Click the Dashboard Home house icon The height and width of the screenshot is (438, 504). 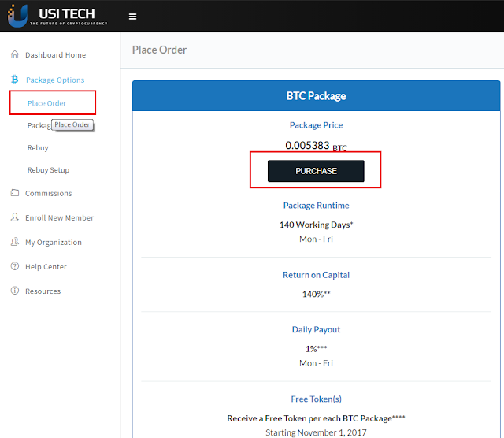point(15,54)
